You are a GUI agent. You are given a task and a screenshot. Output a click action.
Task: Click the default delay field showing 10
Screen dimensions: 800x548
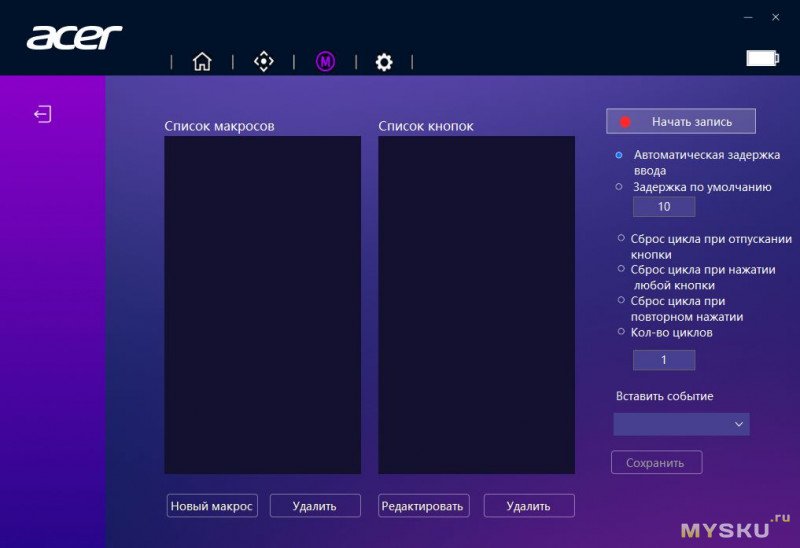664,207
